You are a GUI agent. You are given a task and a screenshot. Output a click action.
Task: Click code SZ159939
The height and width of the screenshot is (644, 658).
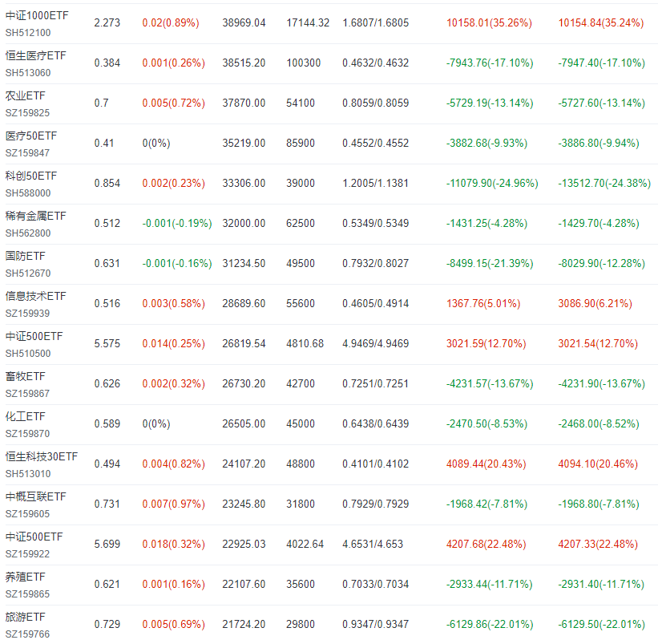(x=27, y=314)
